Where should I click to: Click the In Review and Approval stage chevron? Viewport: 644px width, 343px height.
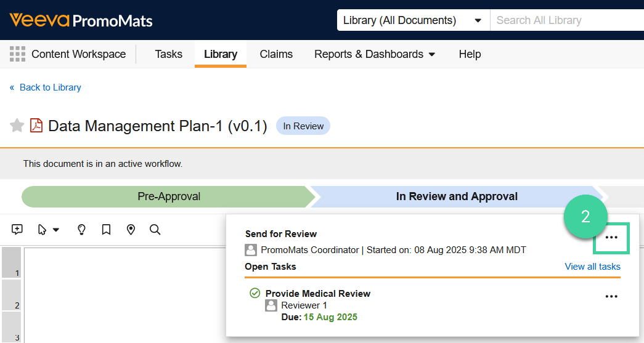[456, 197]
